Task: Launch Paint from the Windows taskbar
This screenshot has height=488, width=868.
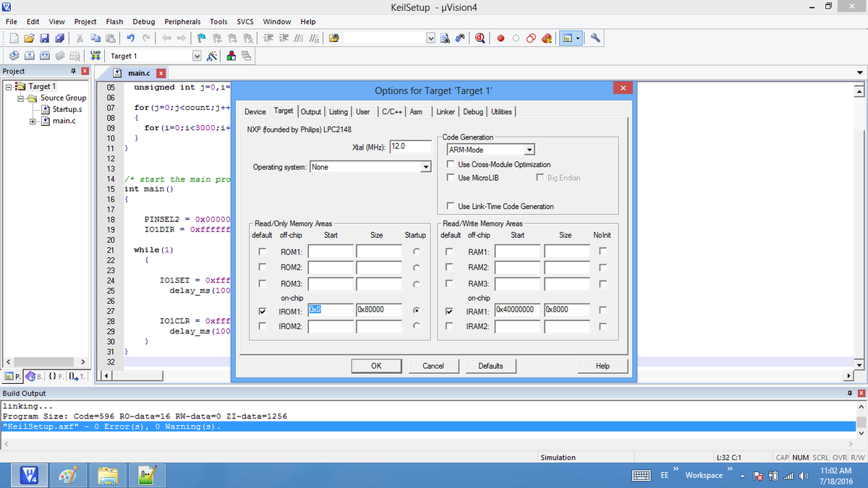Action: pyautogui.click(x=69, y=474)
